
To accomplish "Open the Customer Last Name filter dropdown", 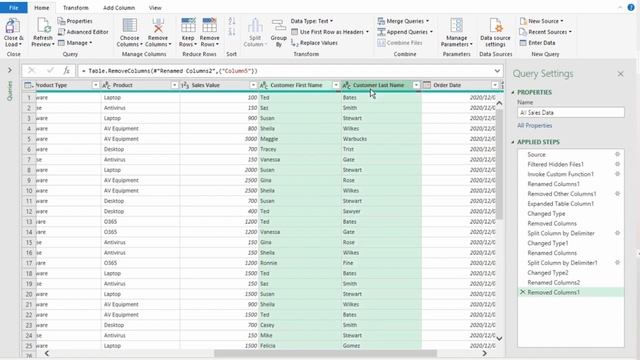I will [x=416, y=85].
